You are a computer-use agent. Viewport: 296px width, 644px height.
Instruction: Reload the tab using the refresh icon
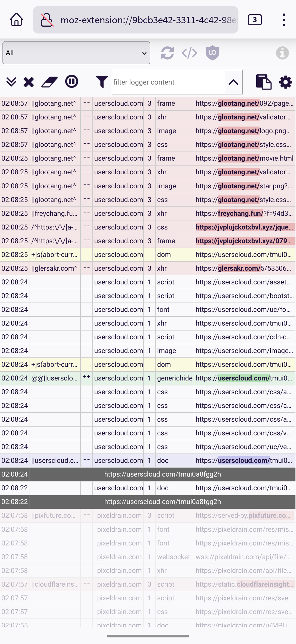[x=167, y=53]
